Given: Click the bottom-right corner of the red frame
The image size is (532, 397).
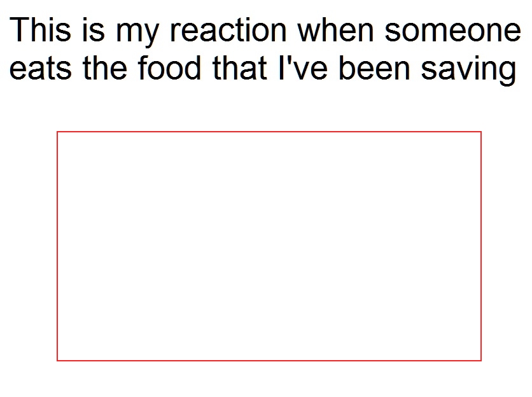Looking at the screenshot, I should tap(480, 360).
